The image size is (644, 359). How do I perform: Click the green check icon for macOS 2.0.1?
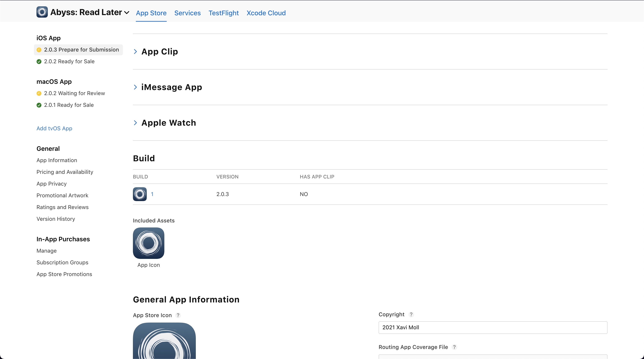pyautogui.click(x=39, y=105)
